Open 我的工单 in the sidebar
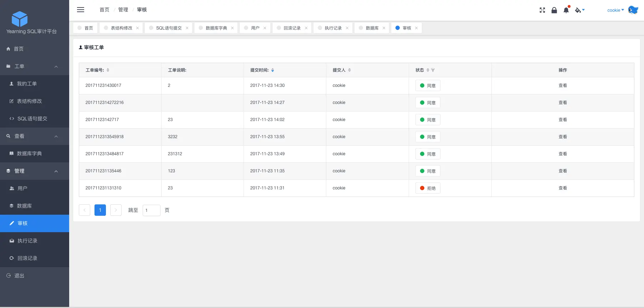Viewport: 644px width, 308px height. point(35,84)
